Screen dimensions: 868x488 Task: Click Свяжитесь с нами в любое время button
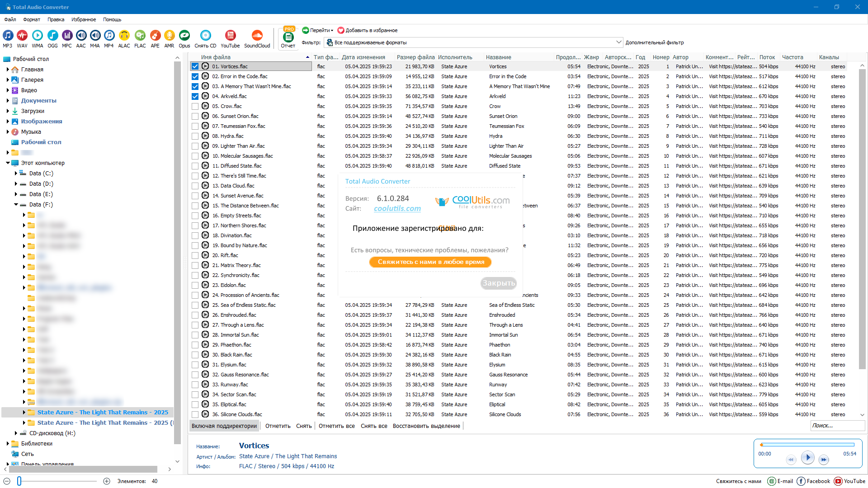click(x=431, y=262)
